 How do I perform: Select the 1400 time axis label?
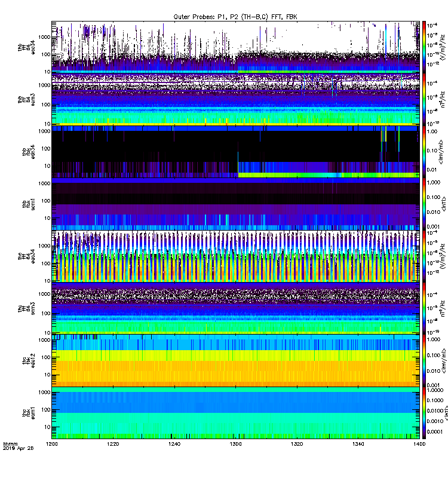click(419, 444)
